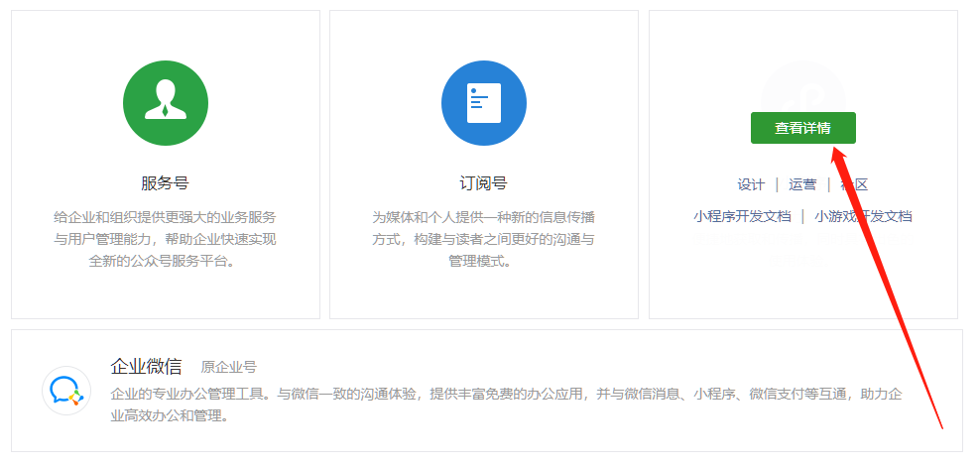Open the 小程序开发文档 link
Viewport: 980px width, 464px height.
(742, 217)
